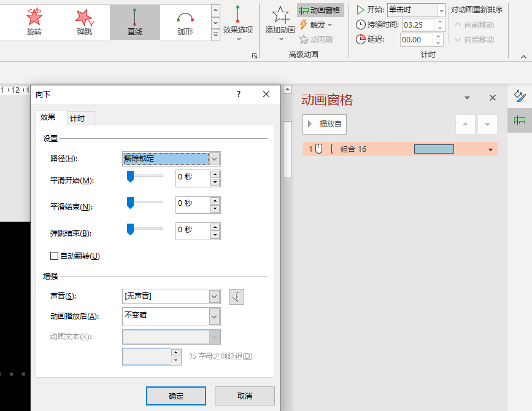Toggle the 动画窗格 animation pane button
The height and width of the screenshot is (411, 532).
(x=320, y=10)
